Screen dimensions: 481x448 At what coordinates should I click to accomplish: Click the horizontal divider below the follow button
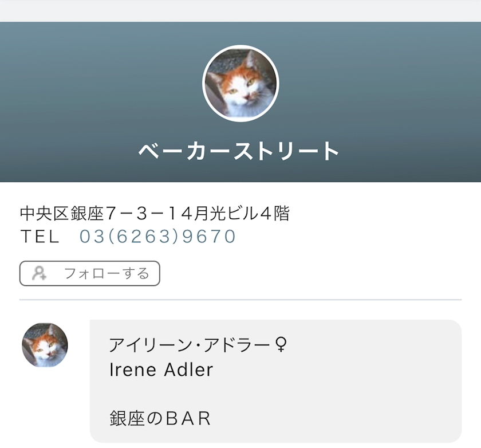tap(240, 300)
